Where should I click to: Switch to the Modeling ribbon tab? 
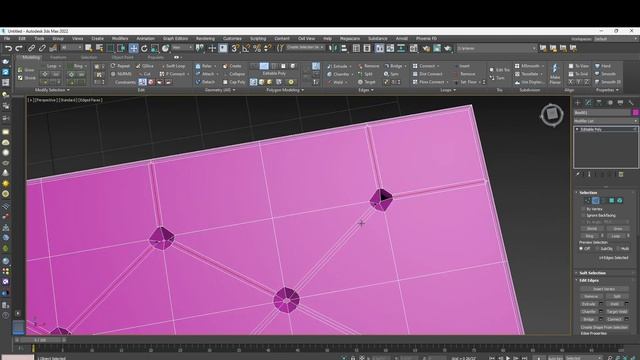tap(31, 58)
